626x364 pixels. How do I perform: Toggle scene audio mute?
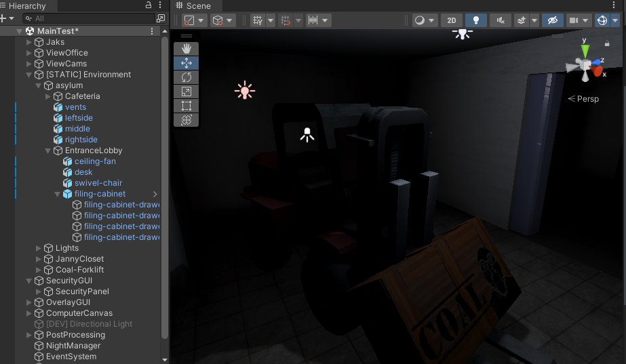(x=501, y=20)
